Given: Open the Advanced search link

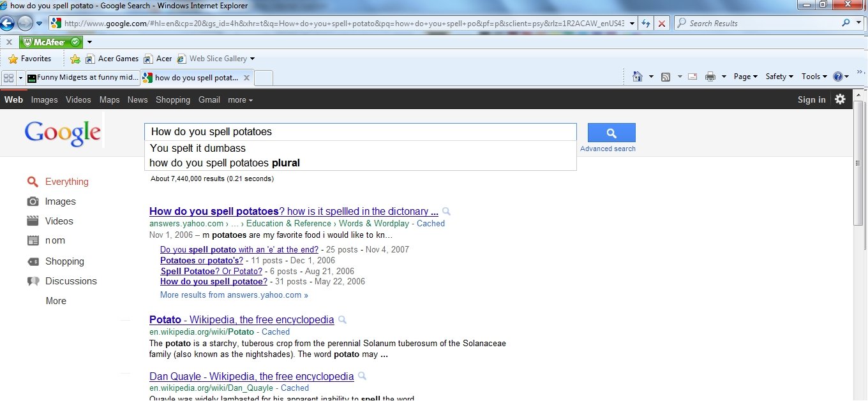Looking at the screenshot, I should pos(608,149).
